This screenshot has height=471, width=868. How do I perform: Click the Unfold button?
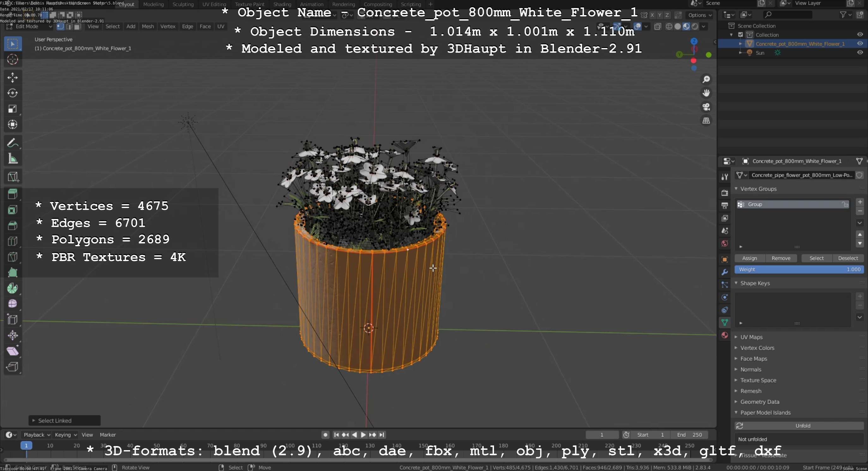799,426
